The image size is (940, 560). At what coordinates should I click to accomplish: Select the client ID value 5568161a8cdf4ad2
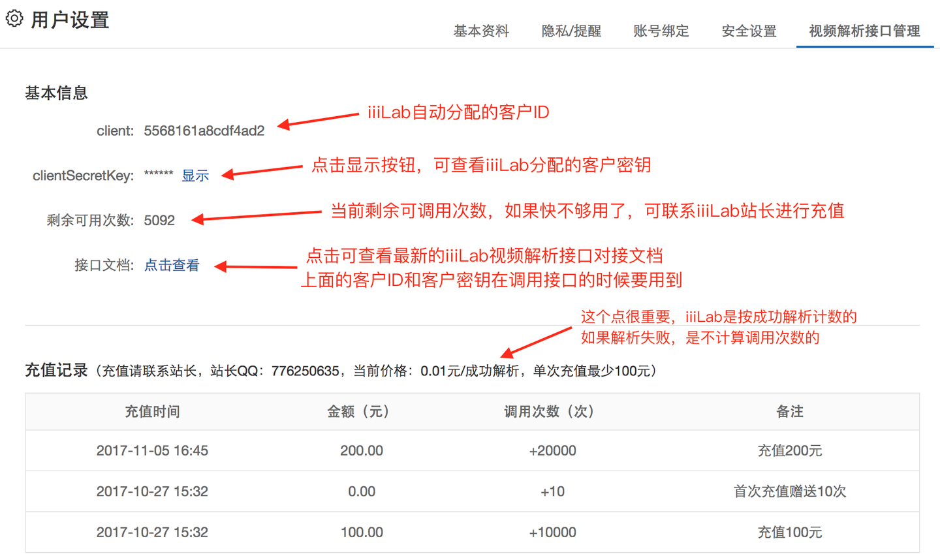point(204,130)
